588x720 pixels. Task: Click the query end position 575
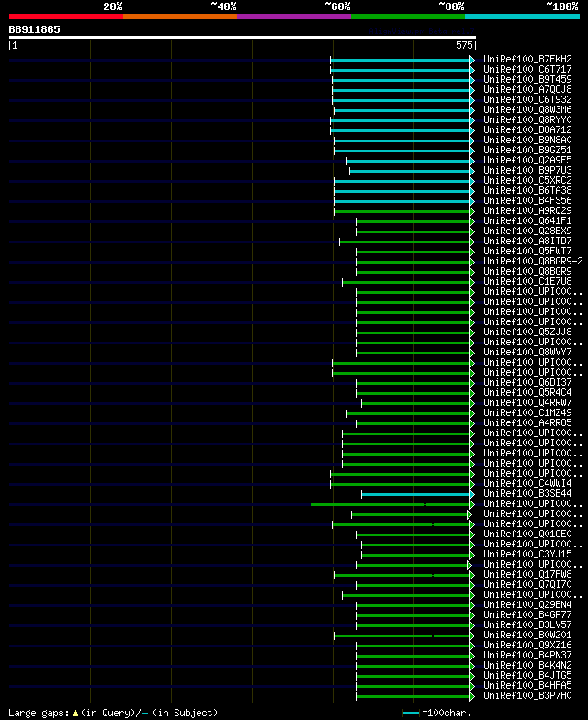coord(464,45)
